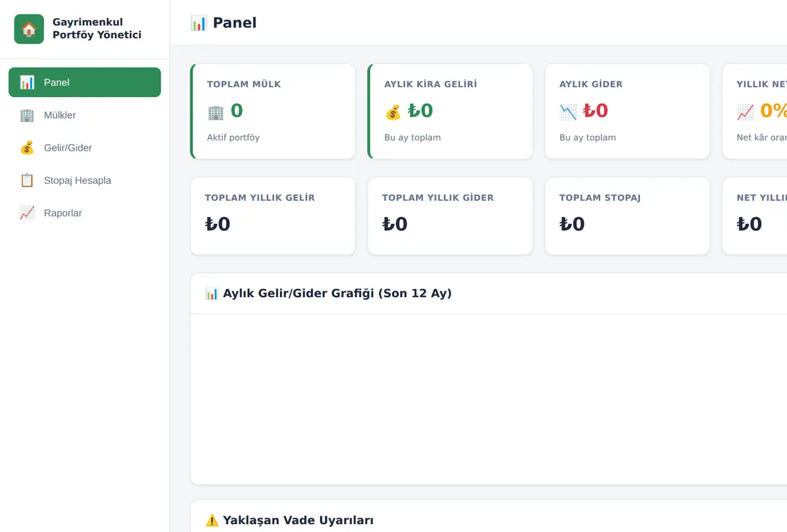Click Bu ay toplam under Aylık Kira Geliri
Viewport: 787px width, 532px height.
pyautogui.click(x=413, y=138)
